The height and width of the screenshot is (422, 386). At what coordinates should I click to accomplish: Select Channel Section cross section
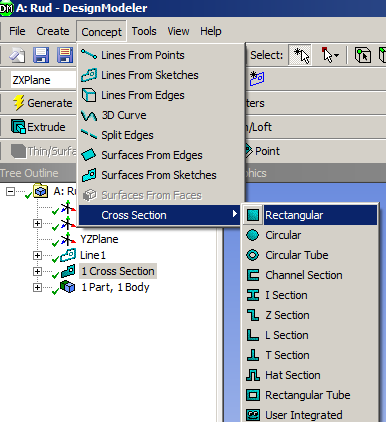click(x=310, y=275)
